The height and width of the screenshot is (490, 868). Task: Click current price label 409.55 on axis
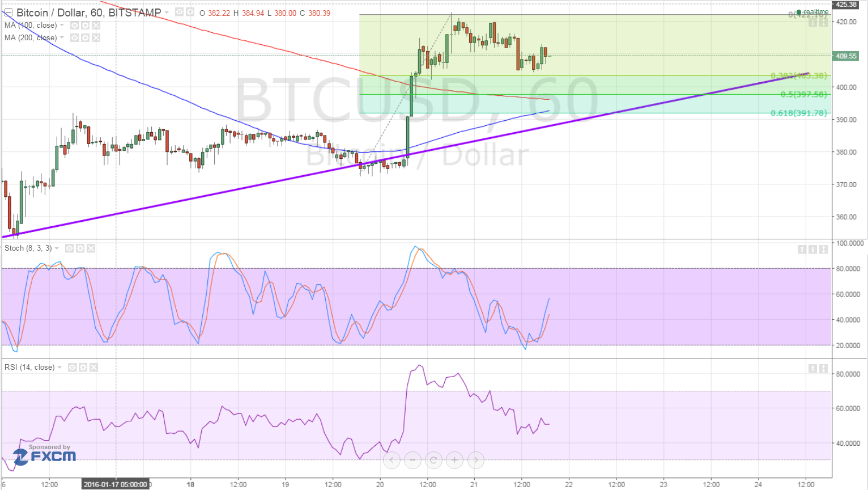pos(846,56)
